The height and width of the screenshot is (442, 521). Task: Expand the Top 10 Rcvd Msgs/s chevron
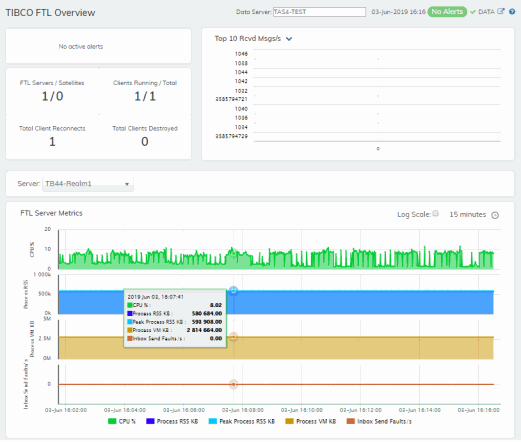point(289,39)
